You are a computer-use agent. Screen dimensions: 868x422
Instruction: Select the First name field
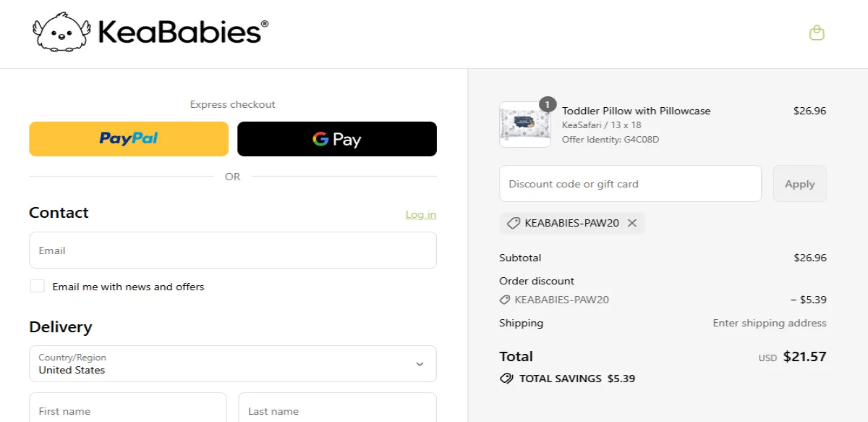128,408
